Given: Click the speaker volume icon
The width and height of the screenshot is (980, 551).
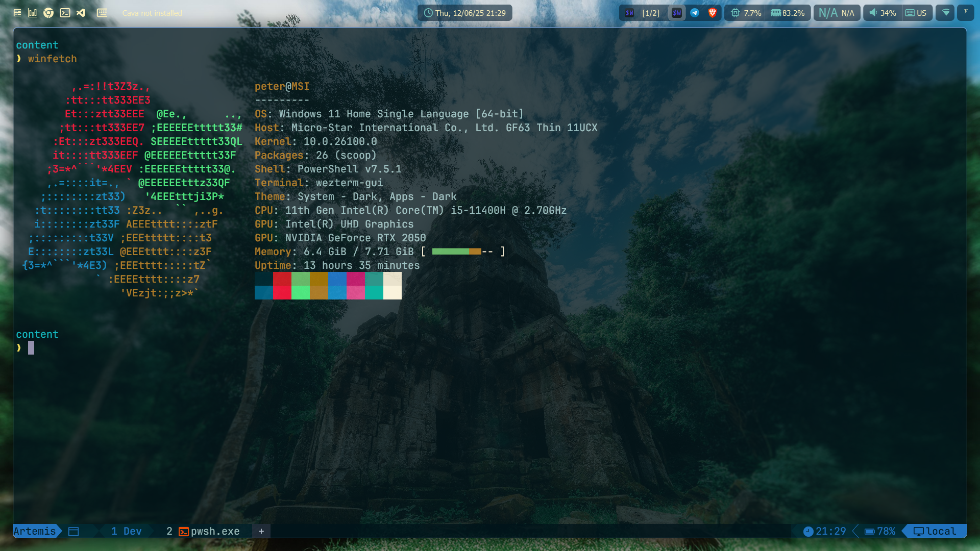Looking at the screenshot, I should click(x=873, y=13).
